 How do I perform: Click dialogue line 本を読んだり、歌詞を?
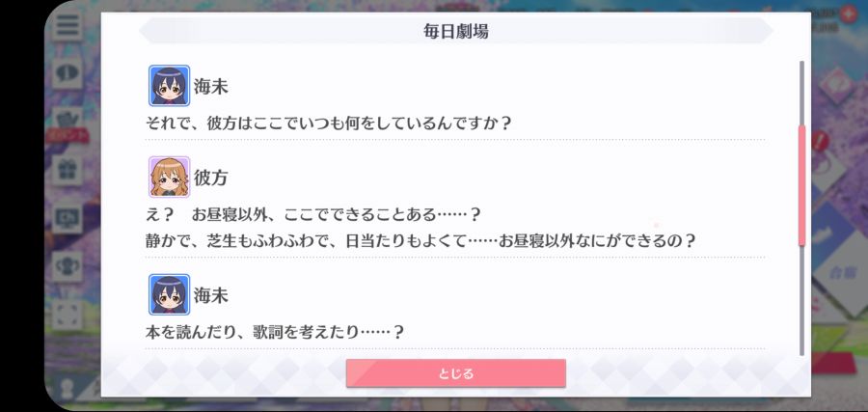pyautogui.click(x=275, y=332)
